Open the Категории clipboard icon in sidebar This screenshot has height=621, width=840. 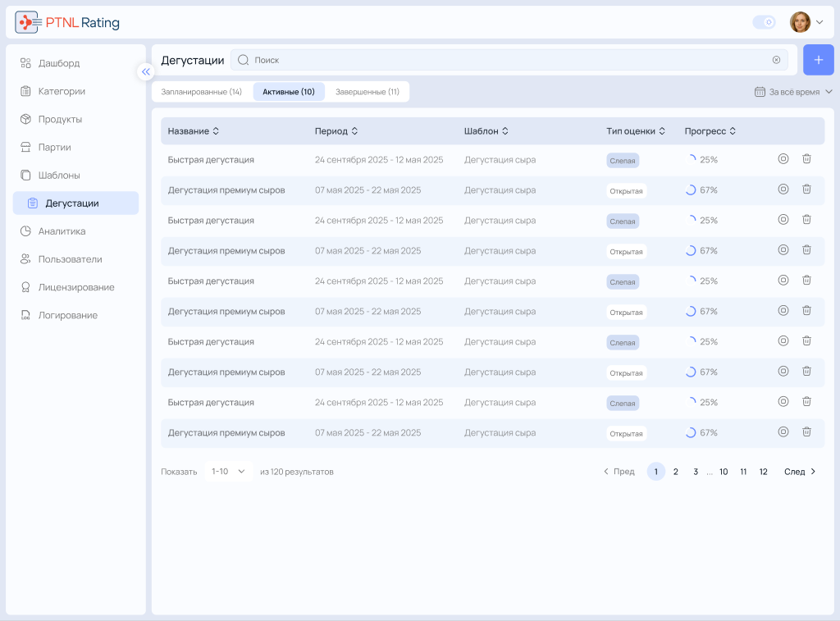tap(25, 91)
